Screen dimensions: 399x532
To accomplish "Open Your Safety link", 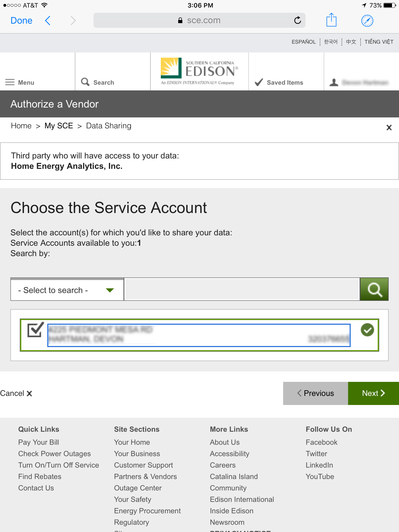I will click(x=132, y=499).
